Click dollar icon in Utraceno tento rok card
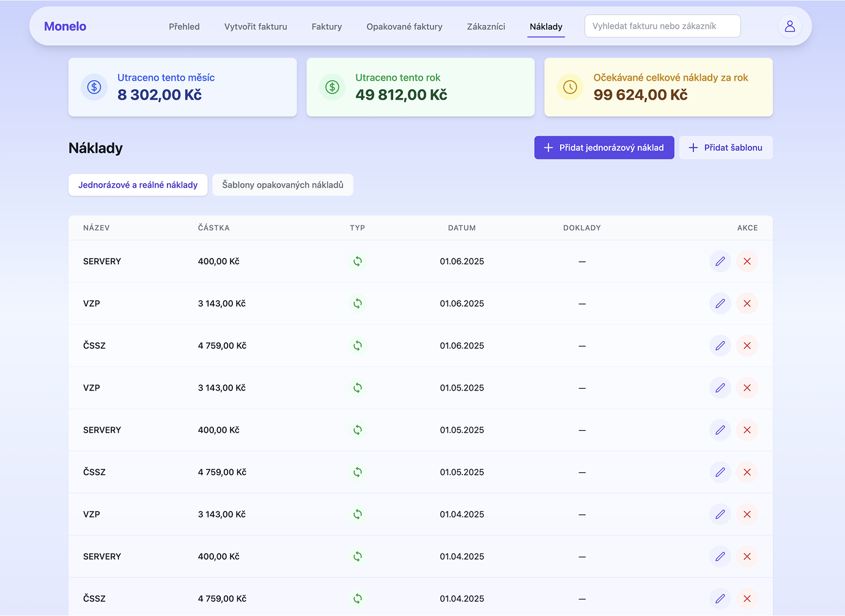The width and height of the screenshot is (845, 616). (332, 87)
